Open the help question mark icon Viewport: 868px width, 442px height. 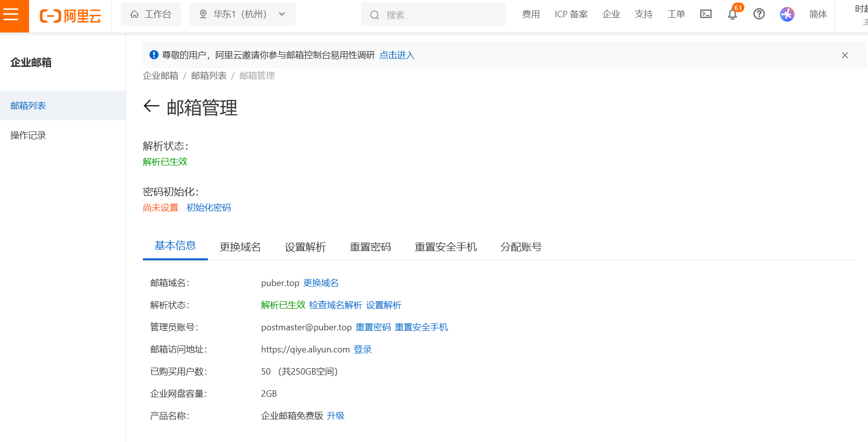[759, 14]
